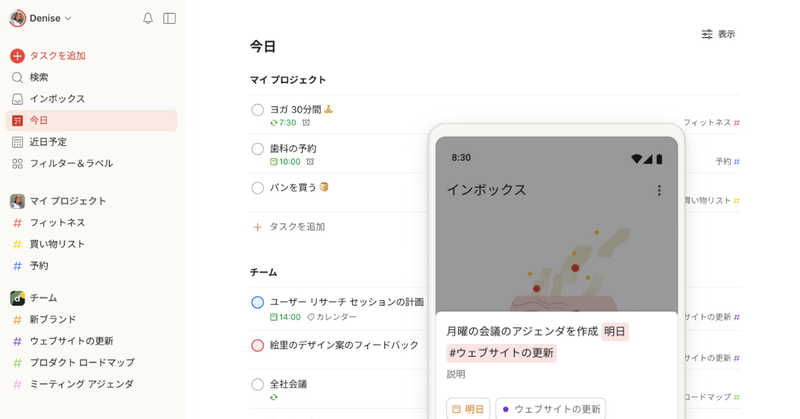Click the upcoming calendar grid icon
This screenshot has height=419, width=800.
click(x=17, y=142)
